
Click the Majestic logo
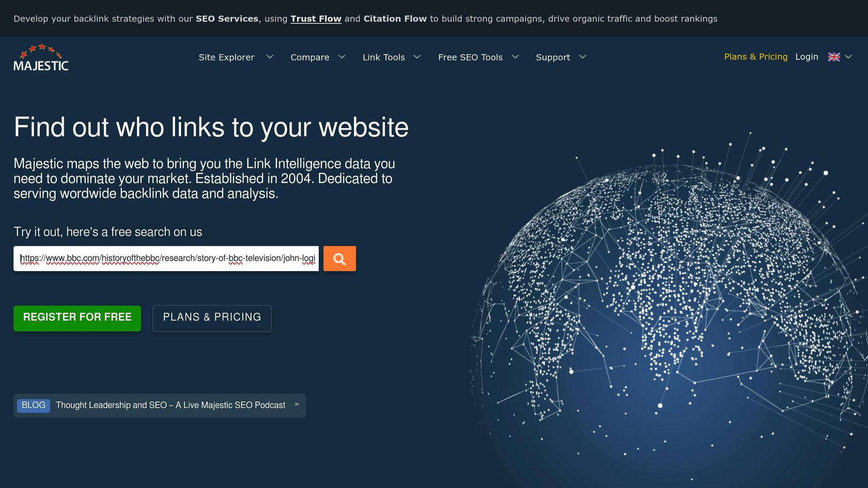pos(41,57)
